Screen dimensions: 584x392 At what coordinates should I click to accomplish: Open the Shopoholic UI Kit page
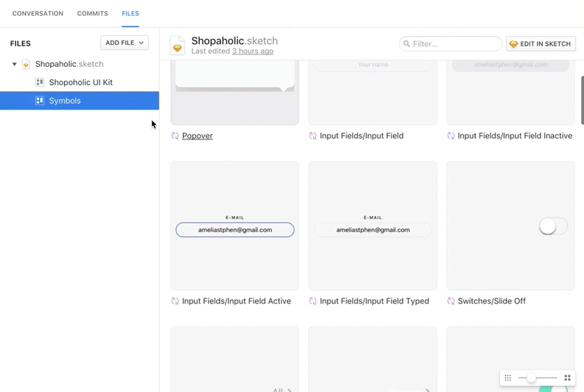[x=81, y=82]
